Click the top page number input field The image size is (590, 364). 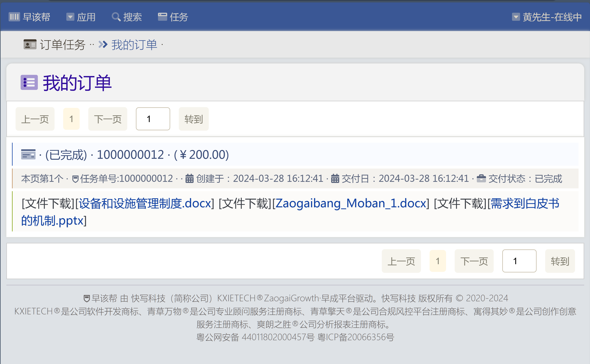153,119
